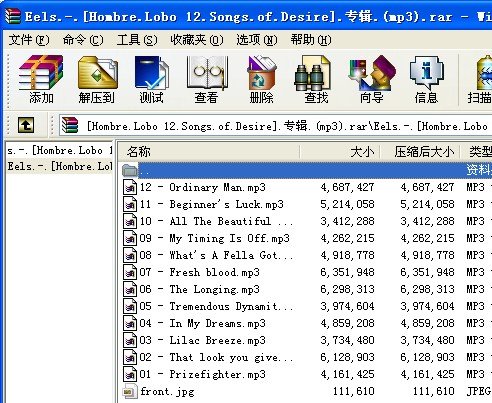Click size value 5,214,058 in 大小 column
Screen dimensions: 492x403
347,204
